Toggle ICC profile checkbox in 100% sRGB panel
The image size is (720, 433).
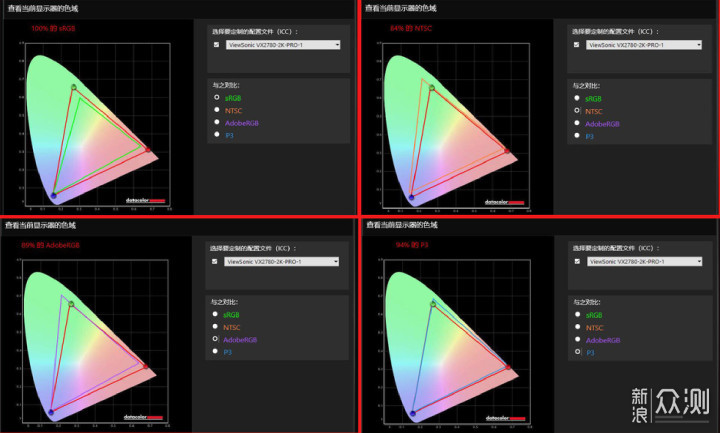pos(216,45)
